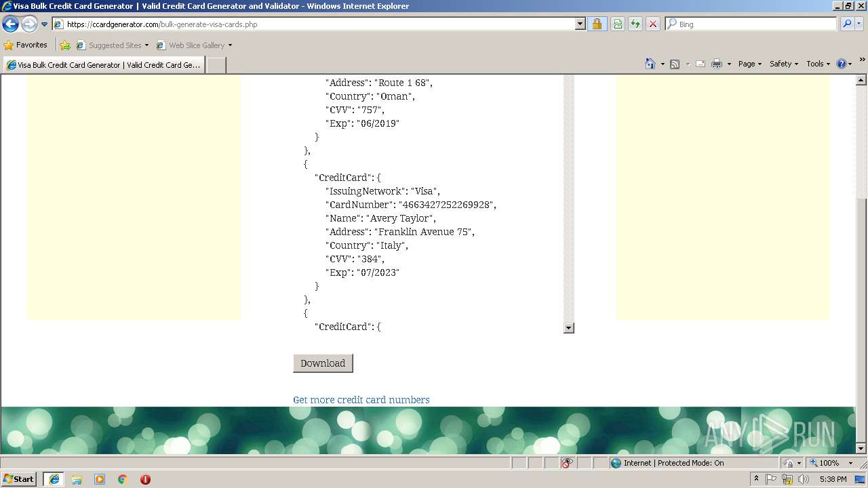Screen dimensions: 868x488
Task: Open the Page menu
Action: click(749, 64)
